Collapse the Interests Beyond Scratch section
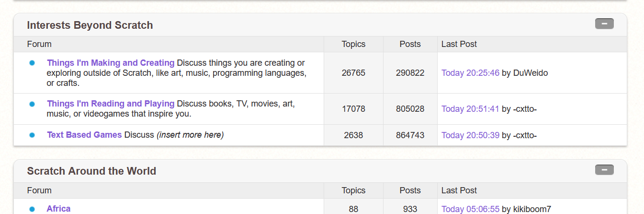This screenshot has width=644, height=214. coord(604,24)
